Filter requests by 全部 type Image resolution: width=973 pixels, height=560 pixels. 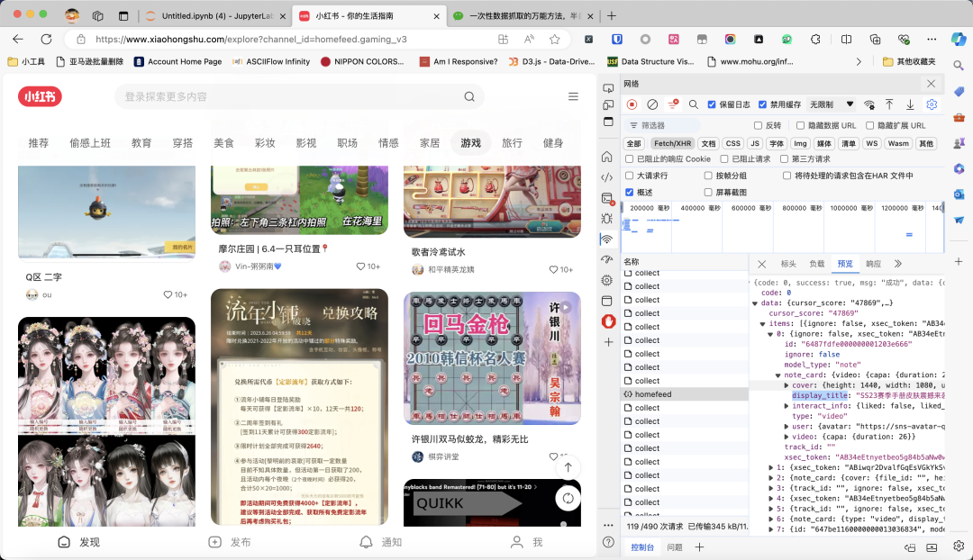[633, 143]
